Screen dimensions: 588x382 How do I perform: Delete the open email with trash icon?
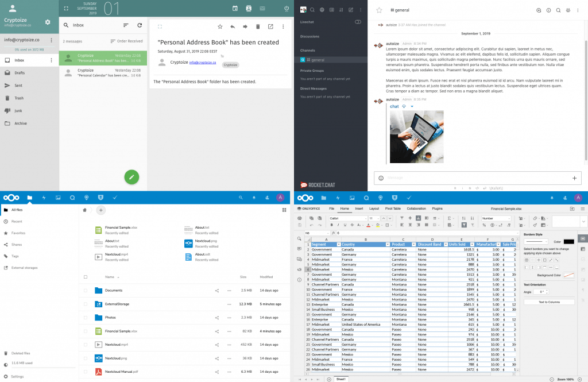point(258,26)
